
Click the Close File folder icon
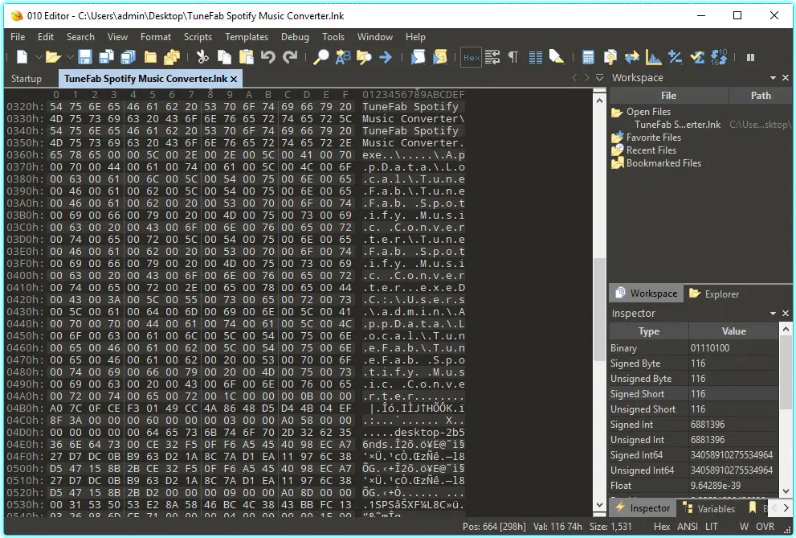coord(150,57)
